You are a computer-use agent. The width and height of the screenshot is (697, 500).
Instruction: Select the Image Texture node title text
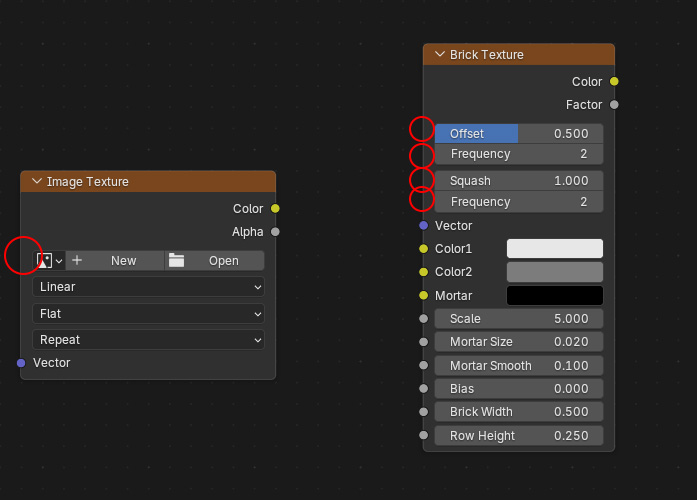pos(88,182)
